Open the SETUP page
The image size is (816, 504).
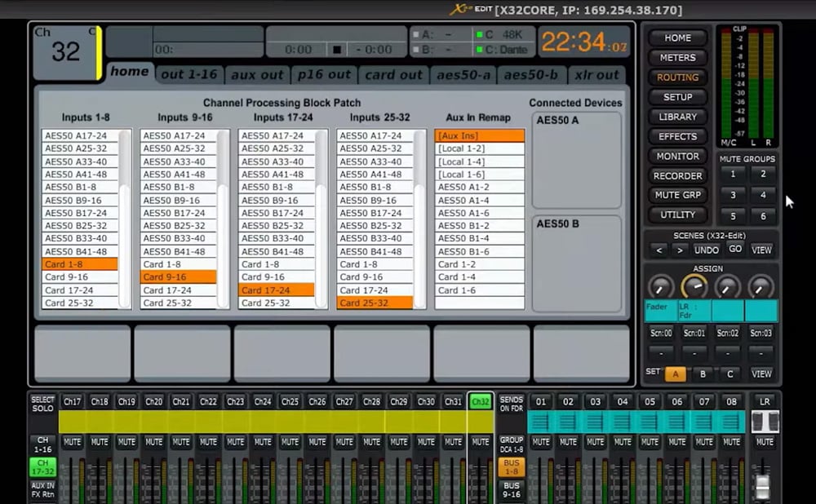pos(677,97)
